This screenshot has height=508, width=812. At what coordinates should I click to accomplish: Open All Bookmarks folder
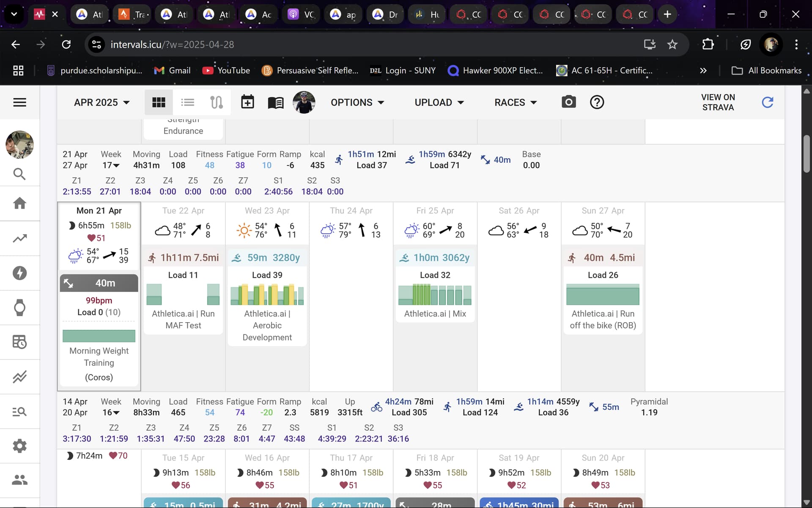pos(766,71)
